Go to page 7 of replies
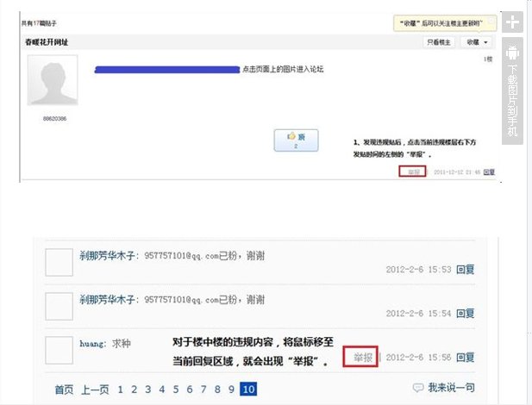The image size is (532, 405). [203, 389]
